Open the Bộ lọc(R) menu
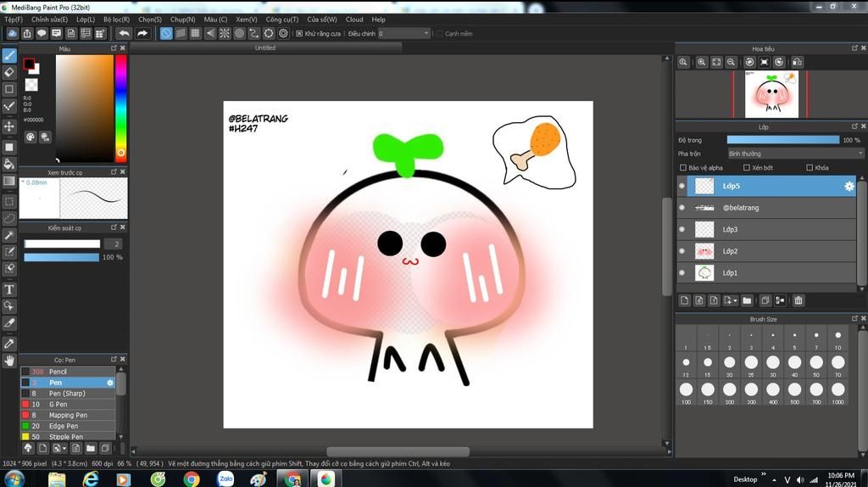868x487 pixels. [116, 19]
